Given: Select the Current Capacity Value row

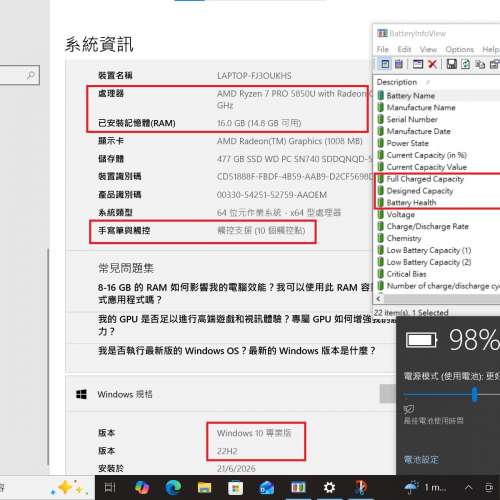Looking at the screenshot, I should [x=438, y=167].
